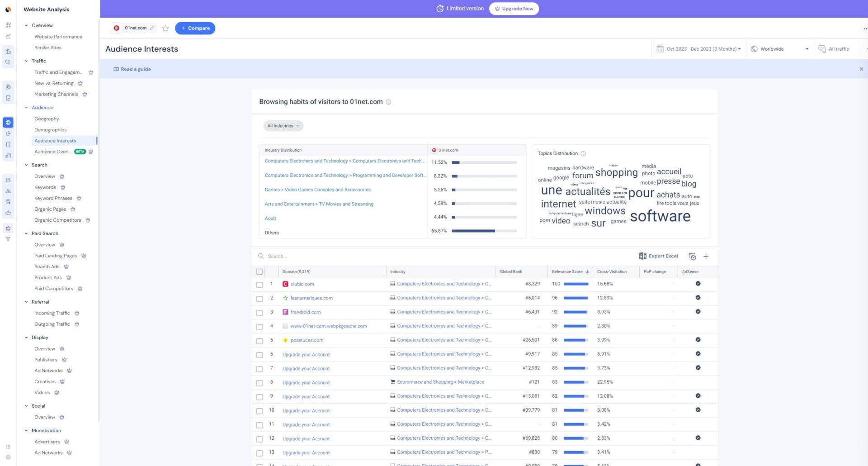Click the bar chart icon in left rail

point(8,52)
